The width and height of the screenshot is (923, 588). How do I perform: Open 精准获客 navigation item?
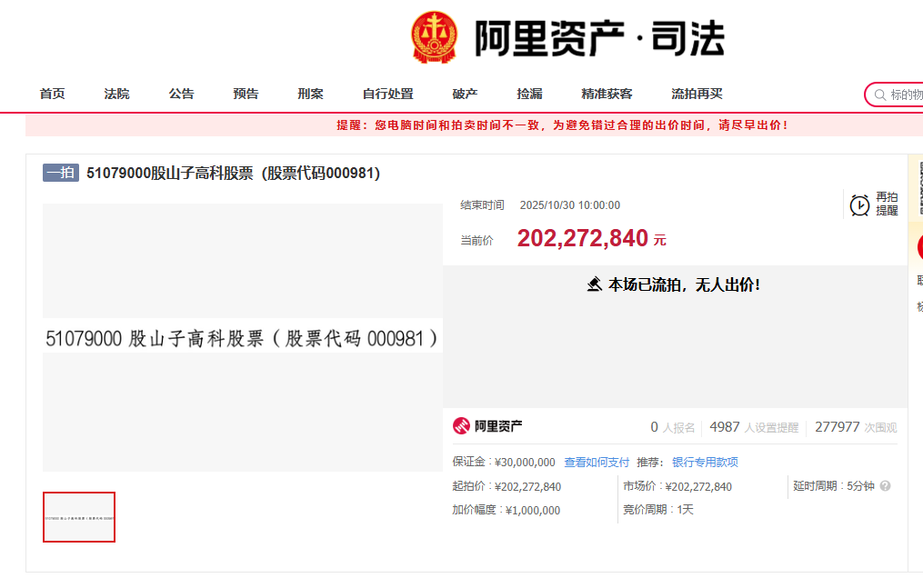pos(607,94)
